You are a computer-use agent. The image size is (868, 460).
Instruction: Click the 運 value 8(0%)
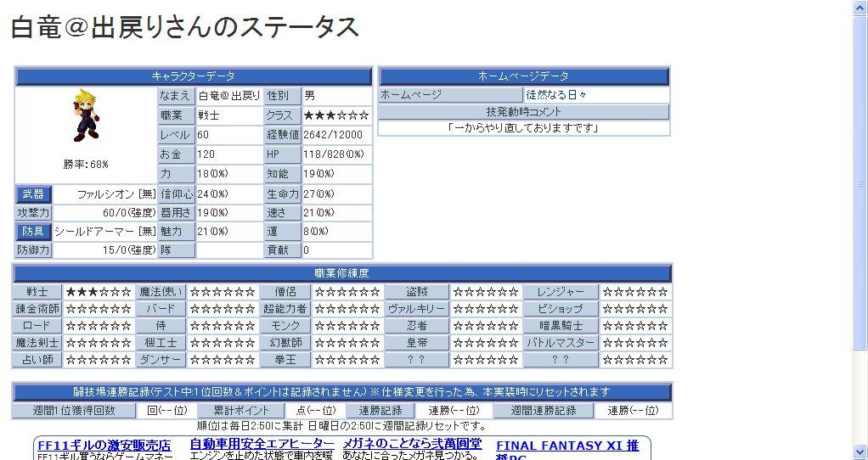tap(316, 231)
